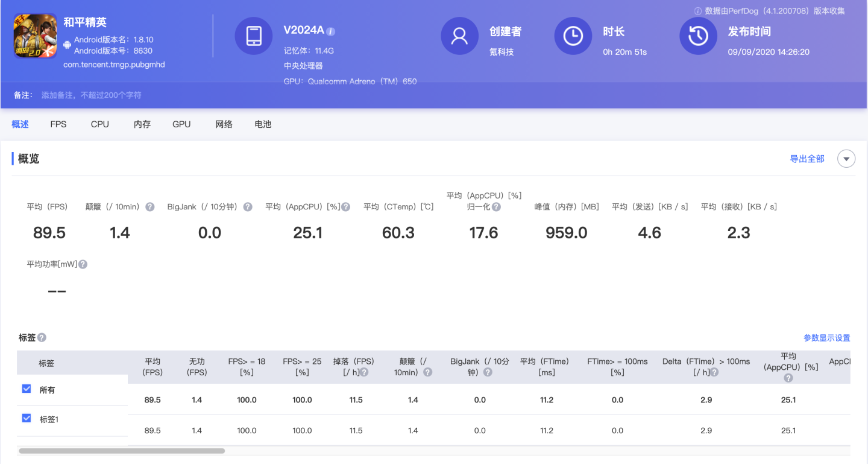Click the 发布时间 history clock icon
This screenshot has height=464, width=868.
pos(699,36)
